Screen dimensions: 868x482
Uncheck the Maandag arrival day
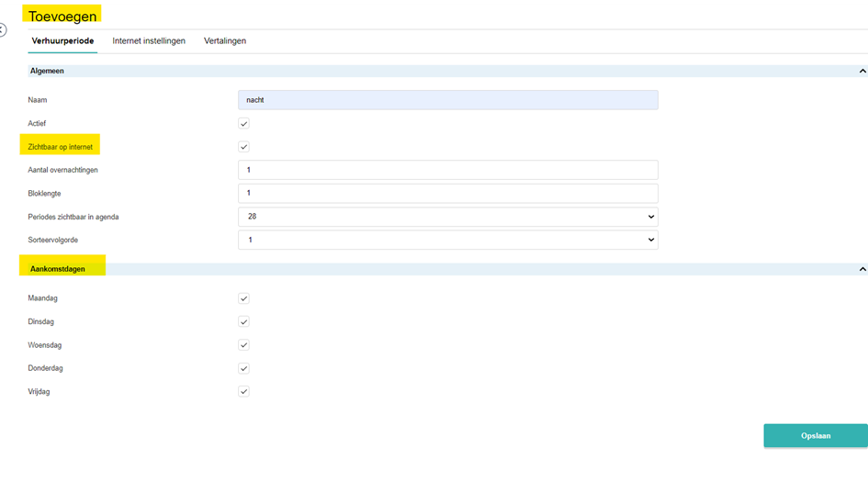(243, 298)
